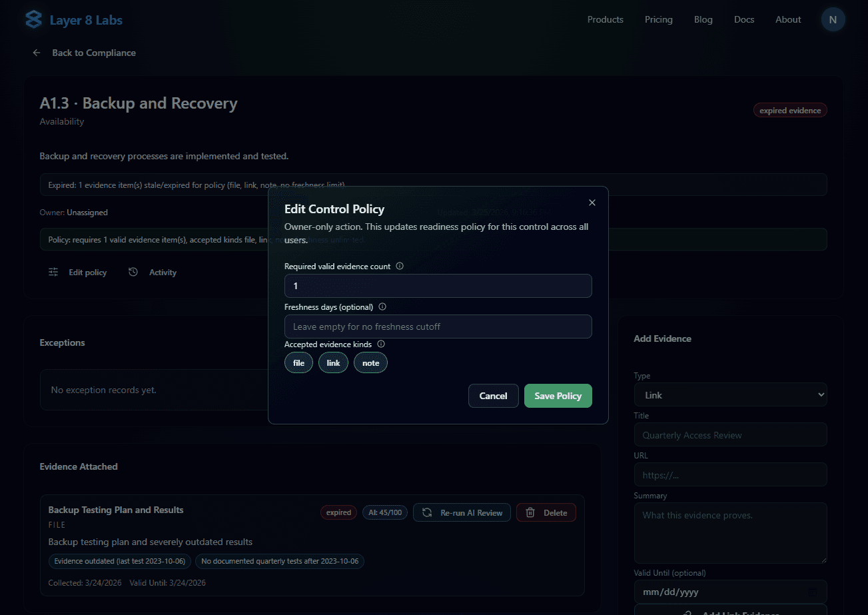Viewport: 868px width, 615px height.
Task: Click the expired badge on evidence card
Action: (338, 512)
